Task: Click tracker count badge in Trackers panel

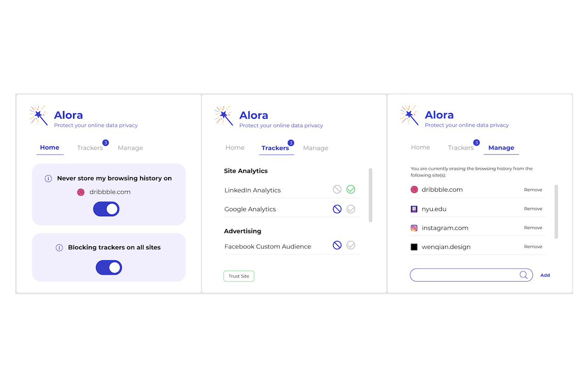Action: click(291, 143)
